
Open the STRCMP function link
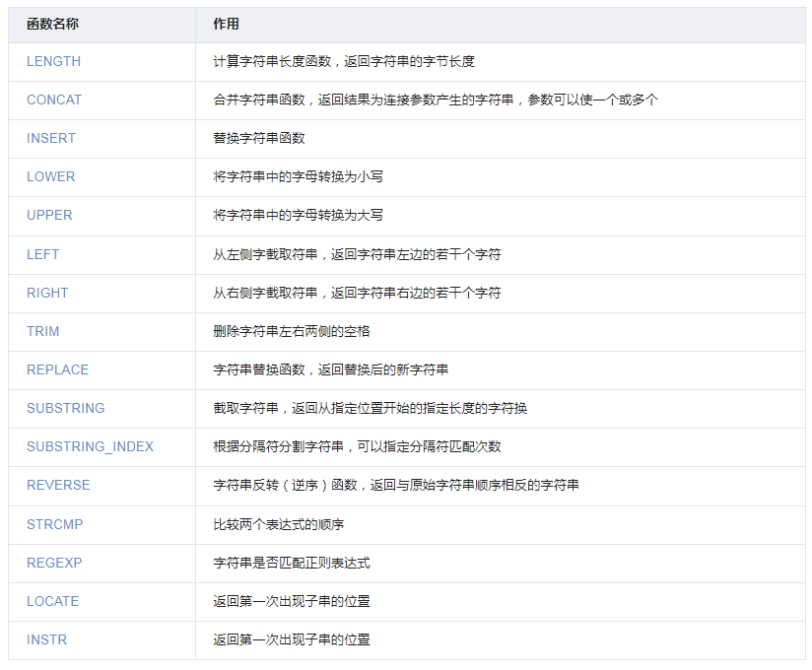pos(53,524)
